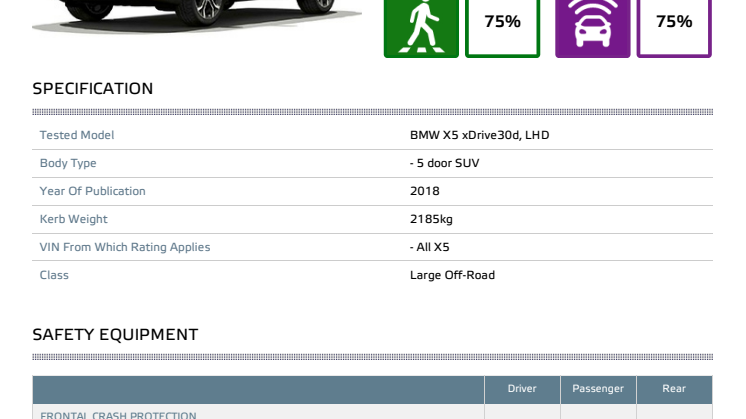Click the green pedestrian safety icon

point(421,28)
